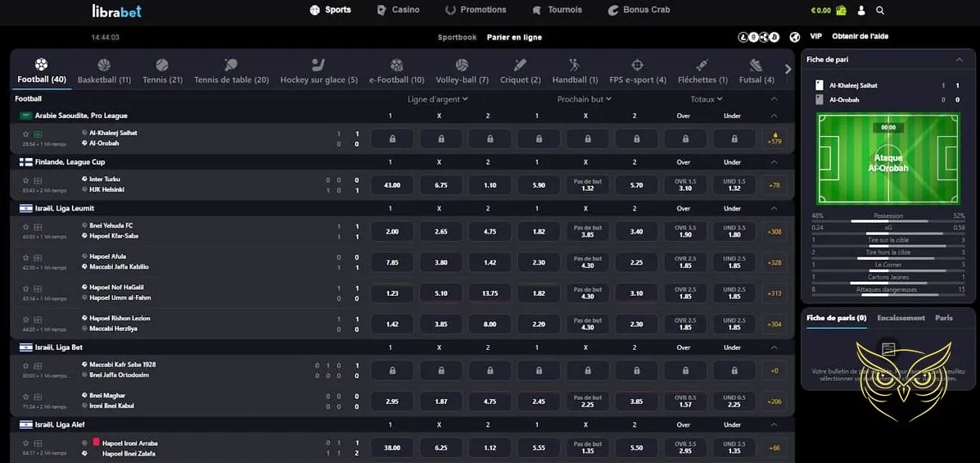
Task: Click the globe language icon beside VIP
Action: 794,37
